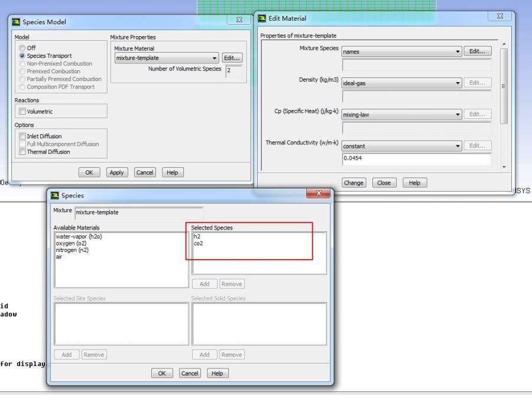Screen dimensions: 532x395
Task: Enable the Inlet Diffusion checkbox
Action: [x=22, y=136]
